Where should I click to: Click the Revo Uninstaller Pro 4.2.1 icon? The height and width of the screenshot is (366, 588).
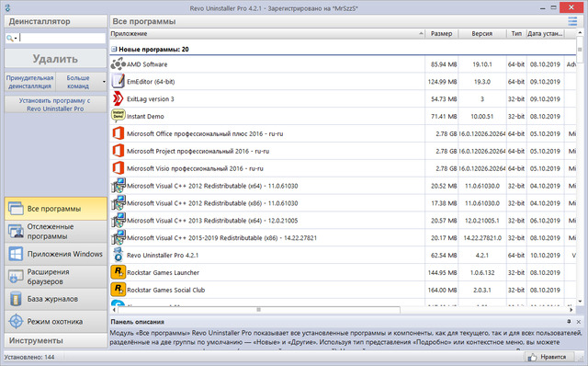pos(119,255)
